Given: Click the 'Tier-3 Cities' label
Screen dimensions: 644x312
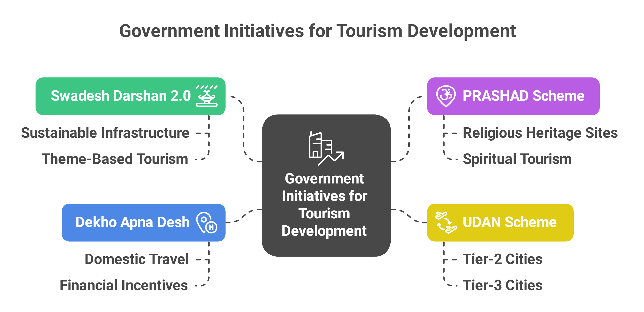Looking at the screenshot, I should click(x=503, y=285).
